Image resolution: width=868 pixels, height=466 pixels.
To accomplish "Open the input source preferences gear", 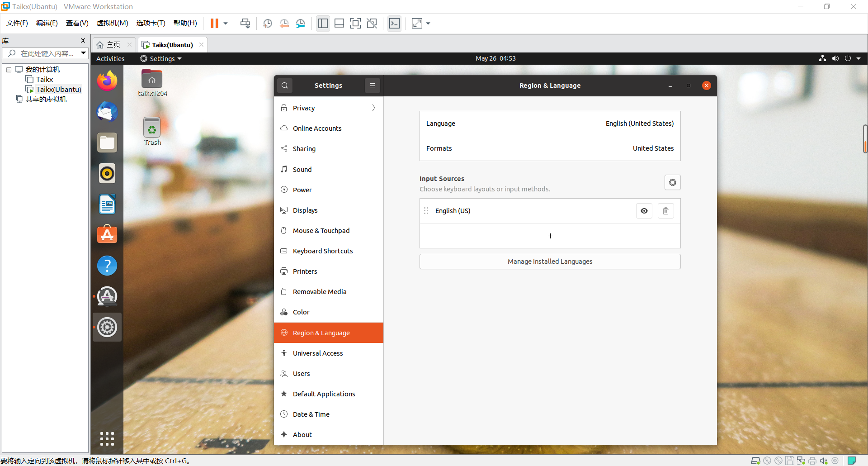I will tap(672, 182).
